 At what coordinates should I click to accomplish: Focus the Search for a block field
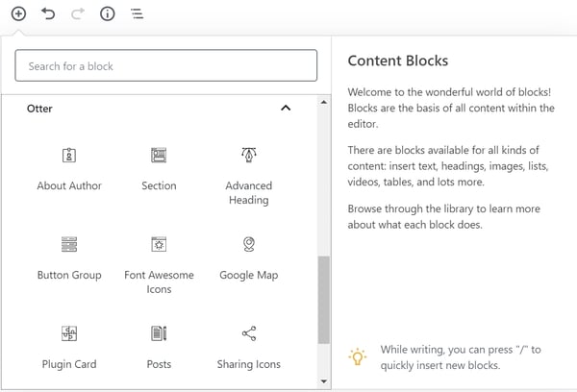click(166, 66)
